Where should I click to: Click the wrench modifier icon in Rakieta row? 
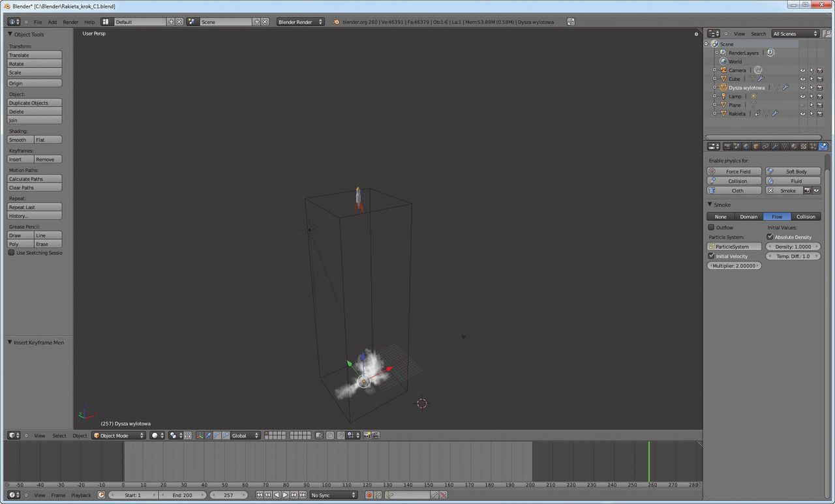point(775,113)
